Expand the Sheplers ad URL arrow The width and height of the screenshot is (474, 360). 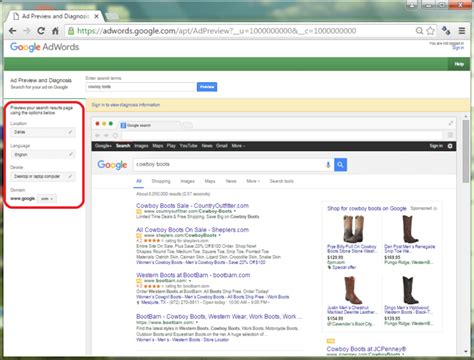click(219, 235)
